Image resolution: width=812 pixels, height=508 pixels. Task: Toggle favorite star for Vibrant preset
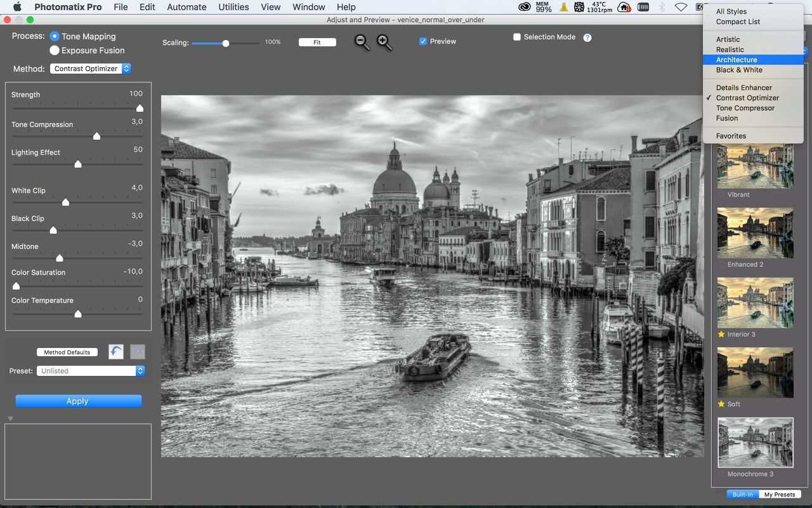[x=721, y=195]
